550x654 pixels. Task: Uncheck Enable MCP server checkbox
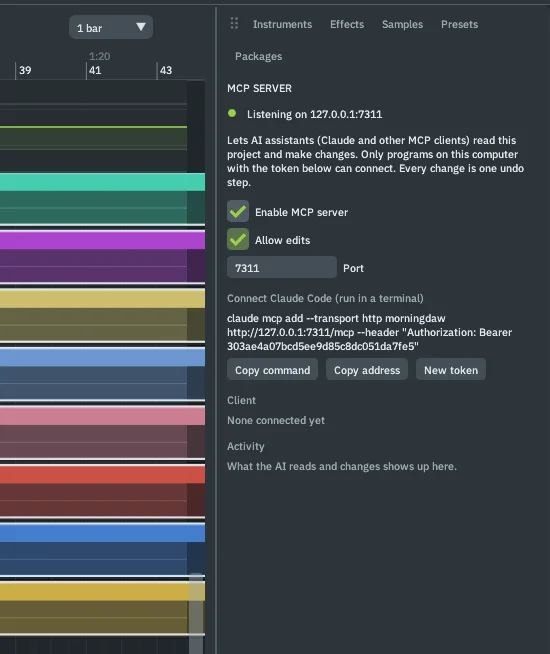click(x=238, y=211)
